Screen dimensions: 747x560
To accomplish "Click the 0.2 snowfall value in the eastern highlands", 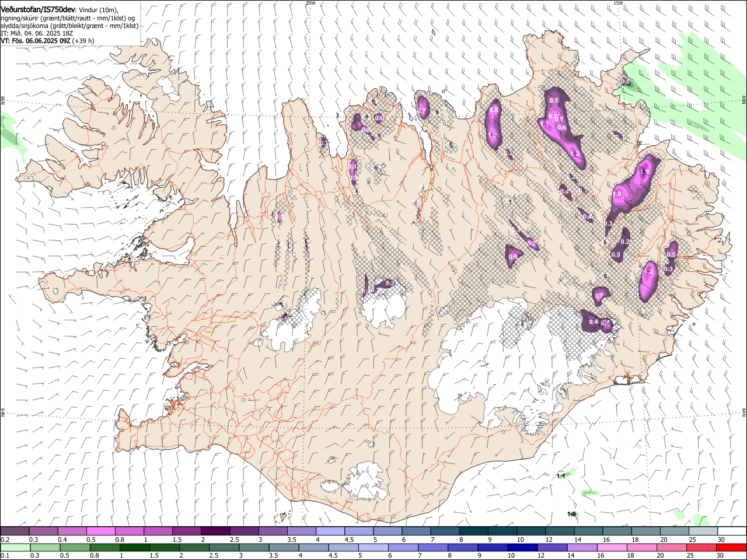I will [625, 242].
